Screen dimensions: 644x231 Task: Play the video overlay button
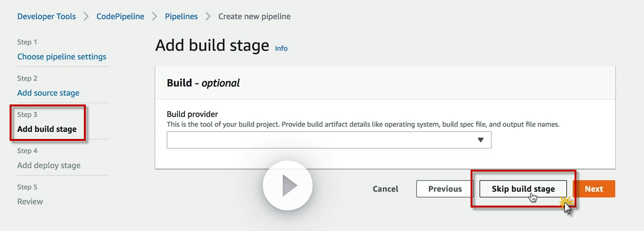[x=287, y=185]
